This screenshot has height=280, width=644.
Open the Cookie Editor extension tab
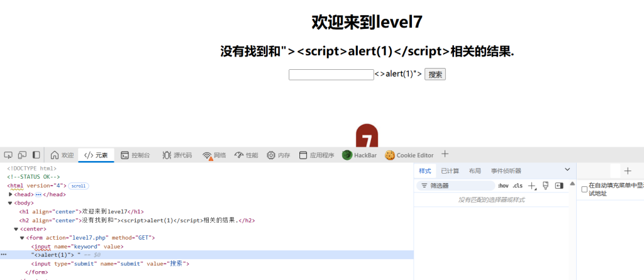pyautogui.click(x=409, y=155)
